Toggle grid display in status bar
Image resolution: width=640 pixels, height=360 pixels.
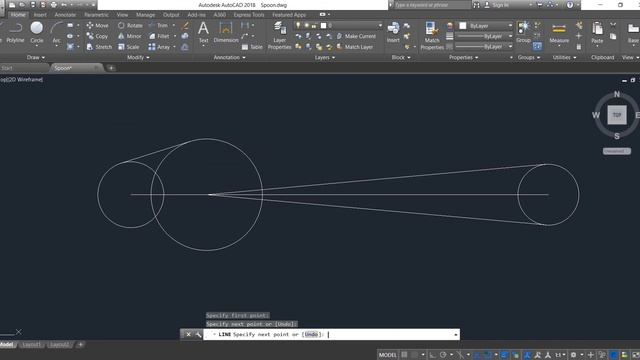tap(404, 355)
